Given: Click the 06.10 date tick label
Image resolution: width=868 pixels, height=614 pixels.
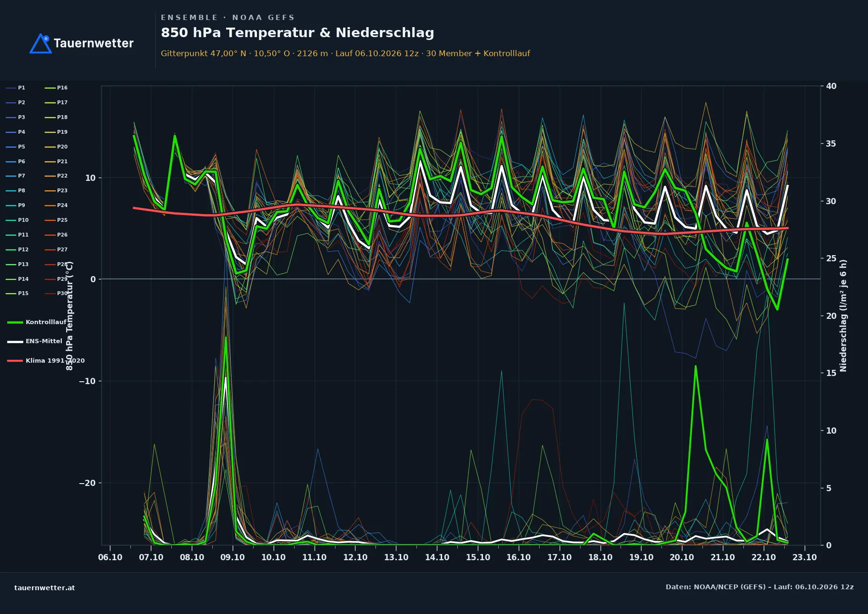Looking at the screenshot, I should click(110, 557).
